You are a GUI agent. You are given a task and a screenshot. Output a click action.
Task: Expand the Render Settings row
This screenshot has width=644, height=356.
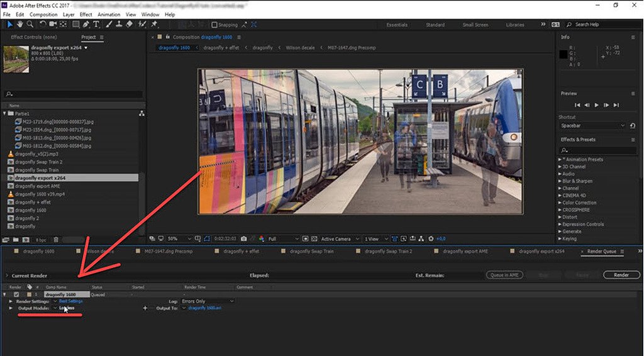pos(11,301)
